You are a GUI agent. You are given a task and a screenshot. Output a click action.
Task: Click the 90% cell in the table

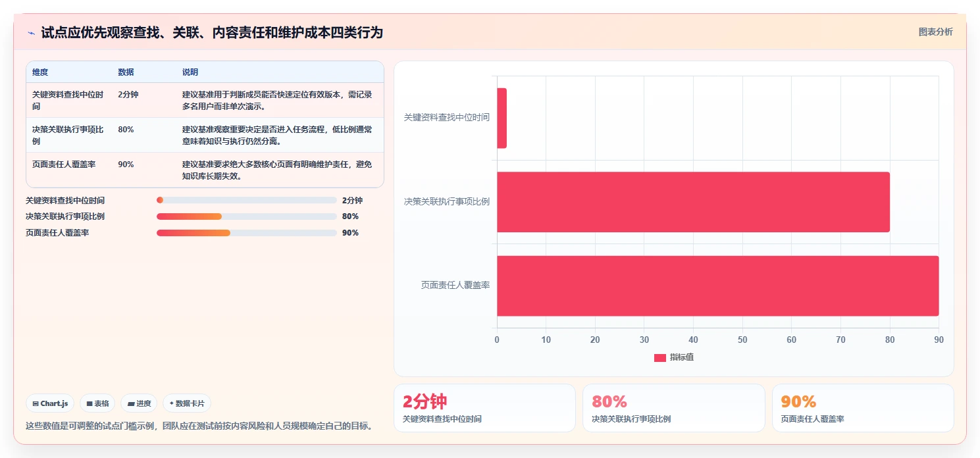pos(126,165)
